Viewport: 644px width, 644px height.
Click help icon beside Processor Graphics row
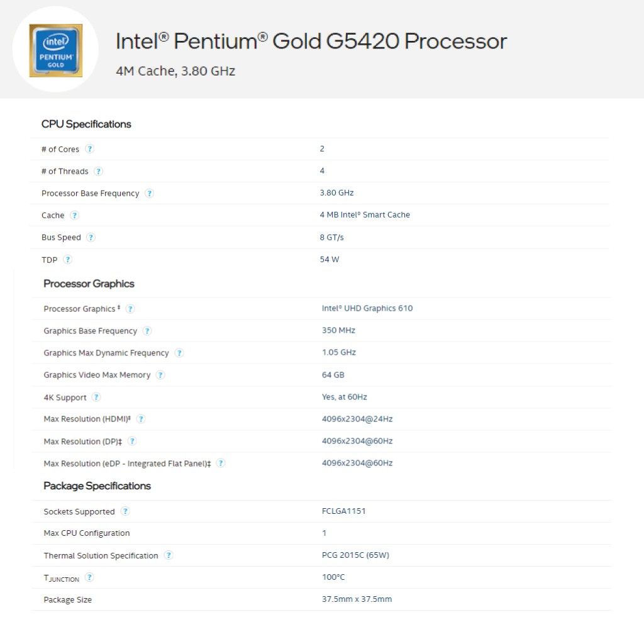[130, 309]
